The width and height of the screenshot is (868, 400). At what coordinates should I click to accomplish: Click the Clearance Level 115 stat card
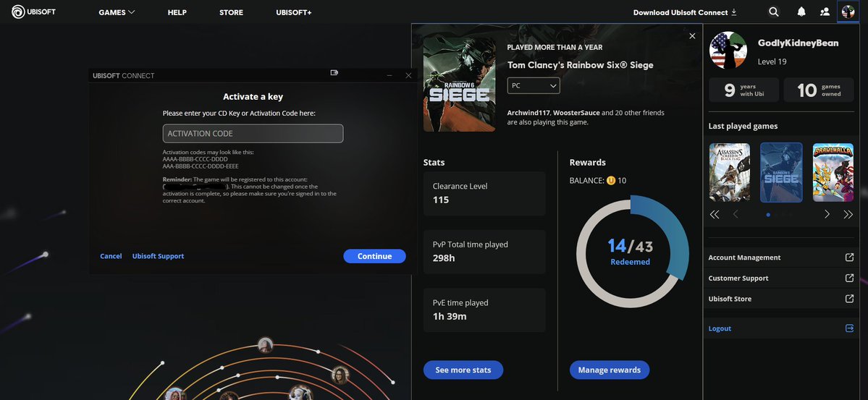click(x=484, y=193)
